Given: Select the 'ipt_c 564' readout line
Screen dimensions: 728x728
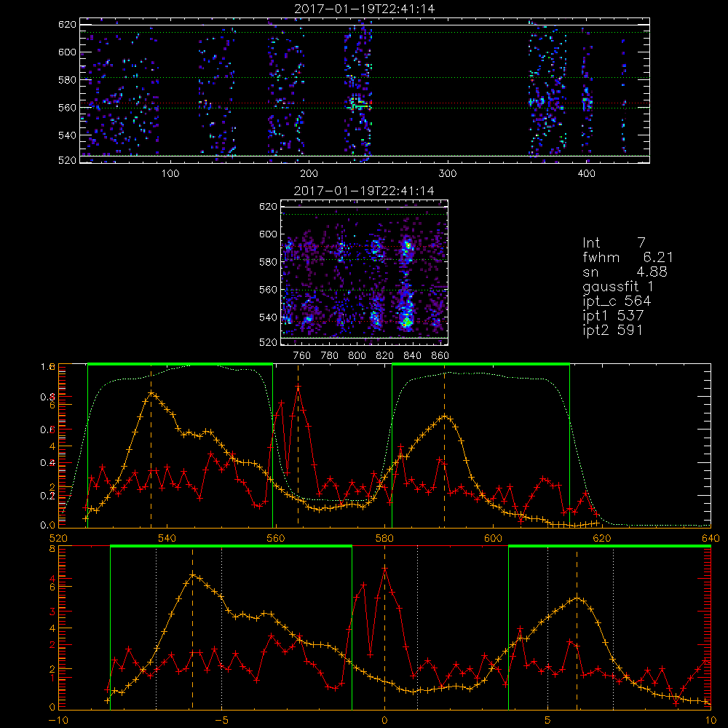Looking at the screenshot, I should [x=617, y=301].
